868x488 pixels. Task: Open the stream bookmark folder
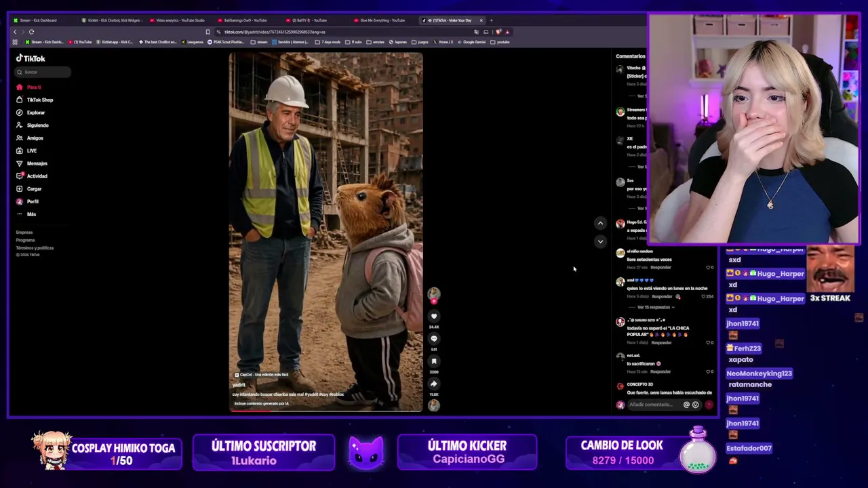click(259, 42)
